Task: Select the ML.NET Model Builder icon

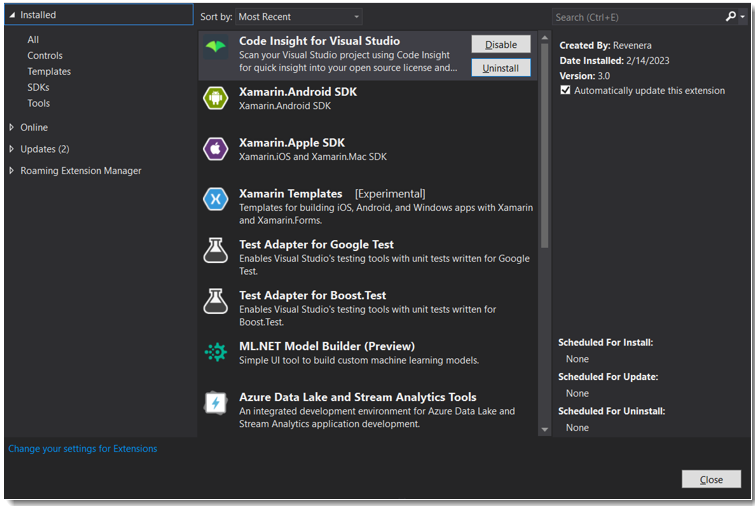Action: pos(216,352)
